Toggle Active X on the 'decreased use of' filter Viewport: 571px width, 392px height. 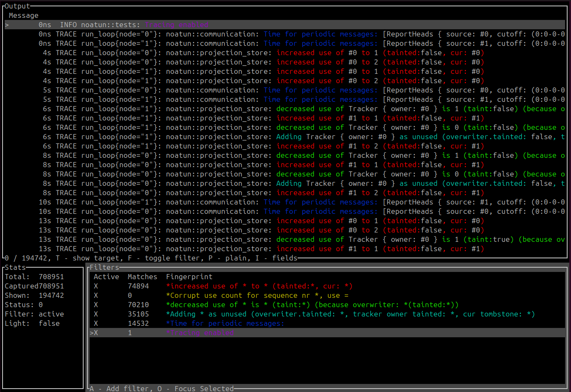pos(96,305)
